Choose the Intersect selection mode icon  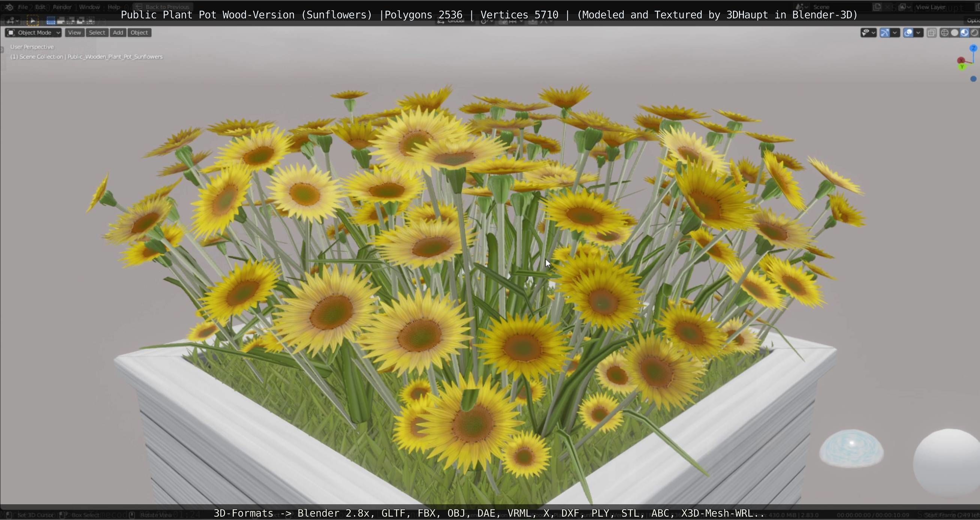[x=90, y=21]
